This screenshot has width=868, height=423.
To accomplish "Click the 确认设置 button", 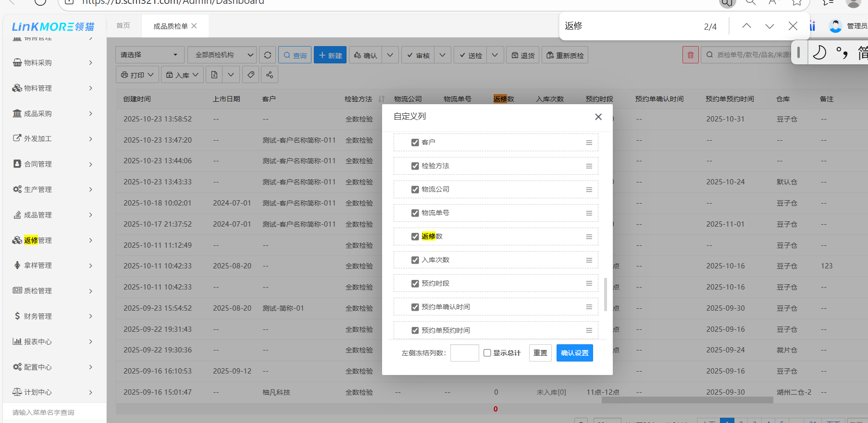I will coord(574,353).
